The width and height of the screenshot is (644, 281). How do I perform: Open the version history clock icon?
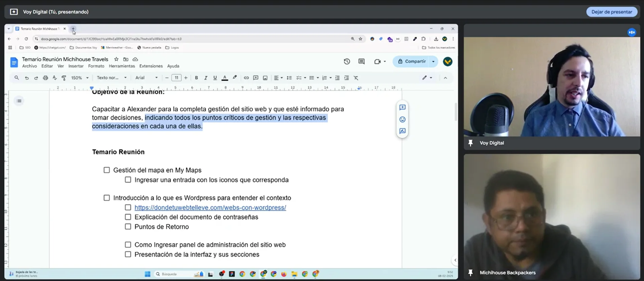[347, 61]
